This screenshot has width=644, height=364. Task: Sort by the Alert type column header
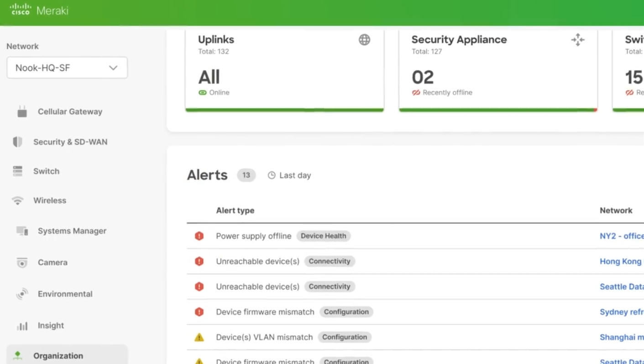235,211
